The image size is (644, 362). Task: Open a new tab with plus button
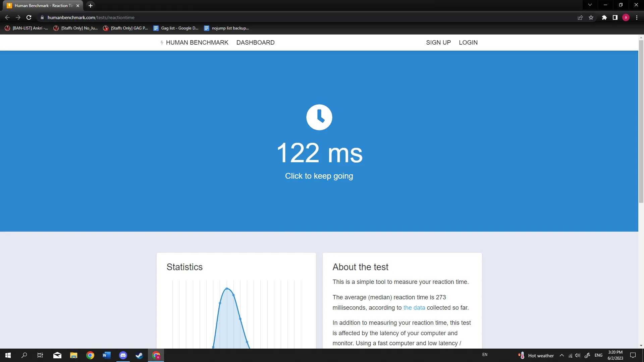pyautogui.click(x=91, y=6)
